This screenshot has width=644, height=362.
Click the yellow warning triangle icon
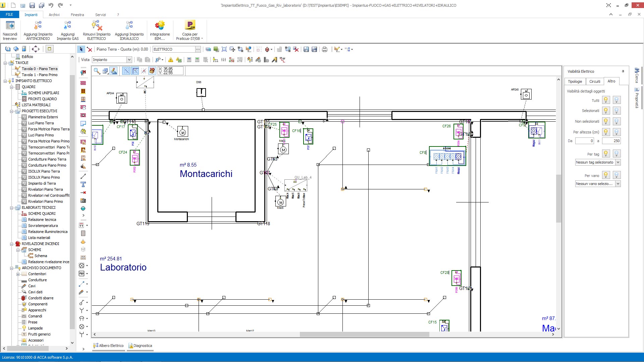coord(171,60)
